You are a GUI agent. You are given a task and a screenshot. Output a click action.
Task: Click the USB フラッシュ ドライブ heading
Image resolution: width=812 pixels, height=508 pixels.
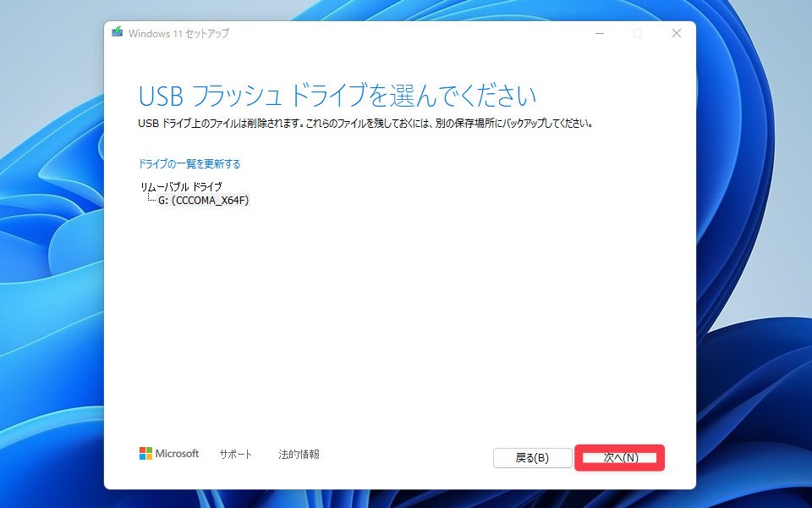tap(337, 96)
